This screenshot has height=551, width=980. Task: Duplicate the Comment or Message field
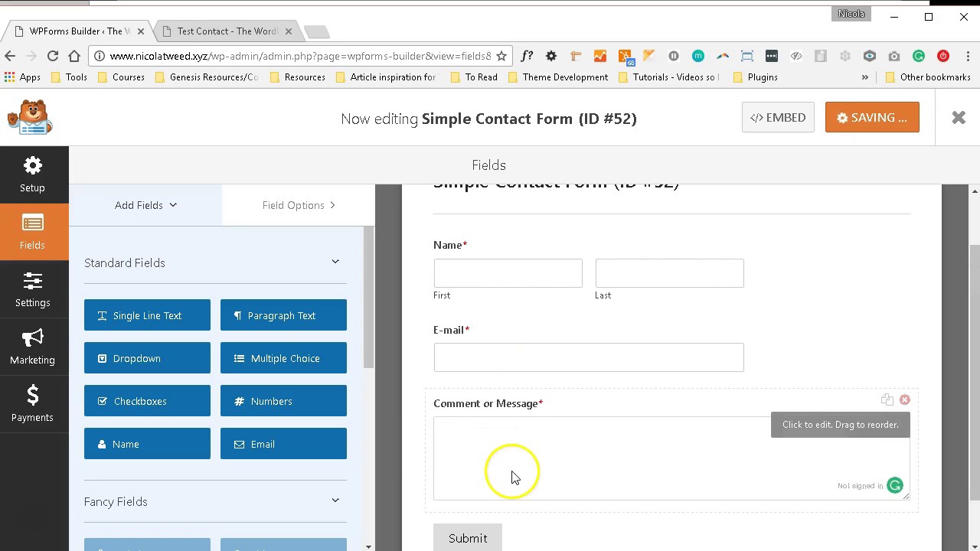tap(887, 399)
